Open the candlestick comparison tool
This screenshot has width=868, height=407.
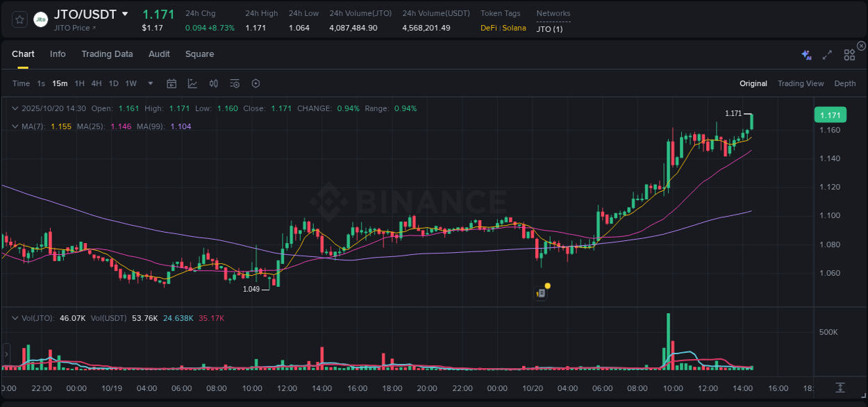(x=214, y=83)
